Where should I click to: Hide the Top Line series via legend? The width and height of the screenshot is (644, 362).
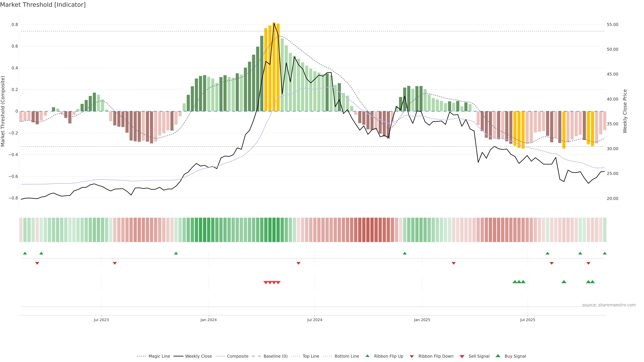[311, 356]
